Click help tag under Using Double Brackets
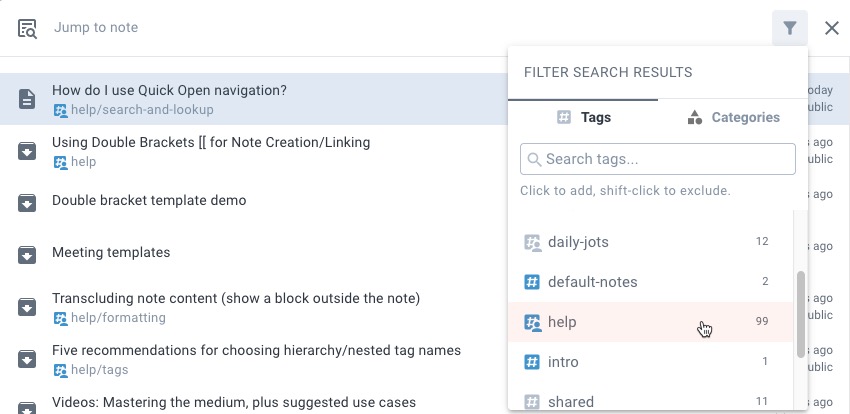The height and width of the screenshot is (414, 850). tap(83, 161)
